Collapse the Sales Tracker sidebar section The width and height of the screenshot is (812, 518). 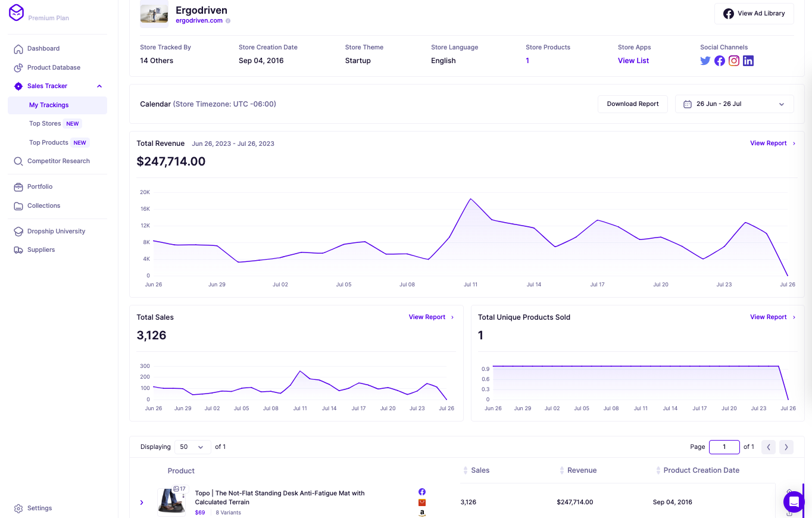(99, 86)
